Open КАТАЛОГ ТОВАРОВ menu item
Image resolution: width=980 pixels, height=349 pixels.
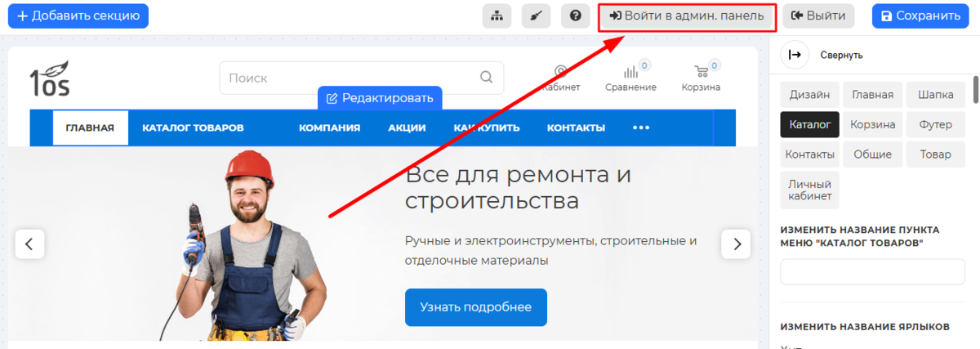tap(193, 128)
